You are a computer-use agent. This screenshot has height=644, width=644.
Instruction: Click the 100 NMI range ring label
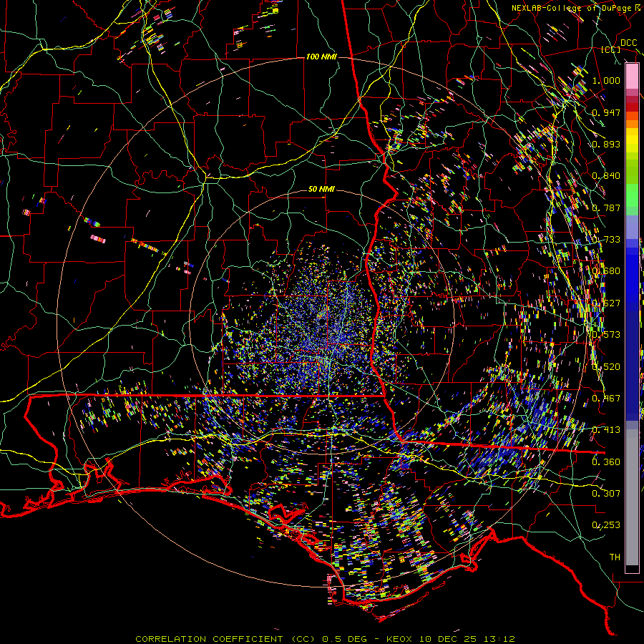(321, 57)
